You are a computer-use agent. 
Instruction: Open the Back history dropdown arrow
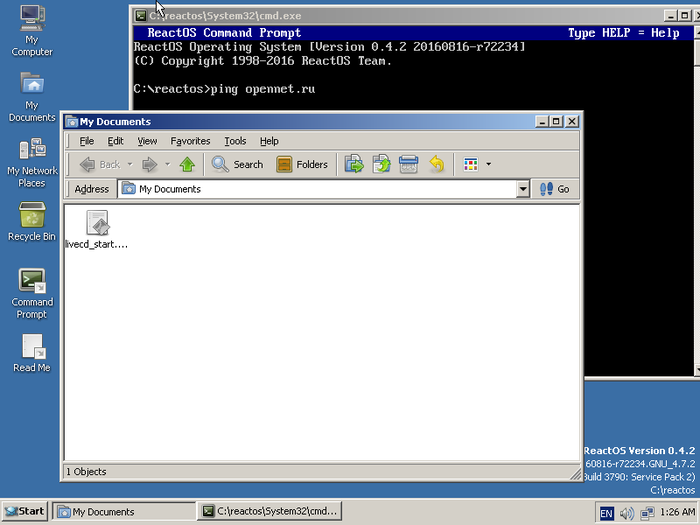130,165
